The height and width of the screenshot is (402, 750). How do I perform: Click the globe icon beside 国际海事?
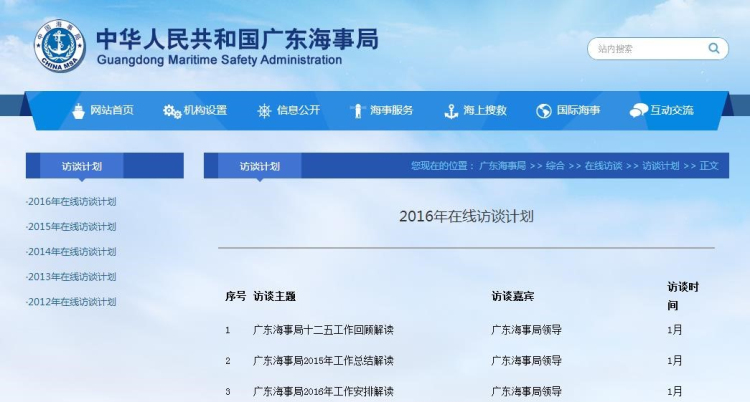[x=544, y=111]
